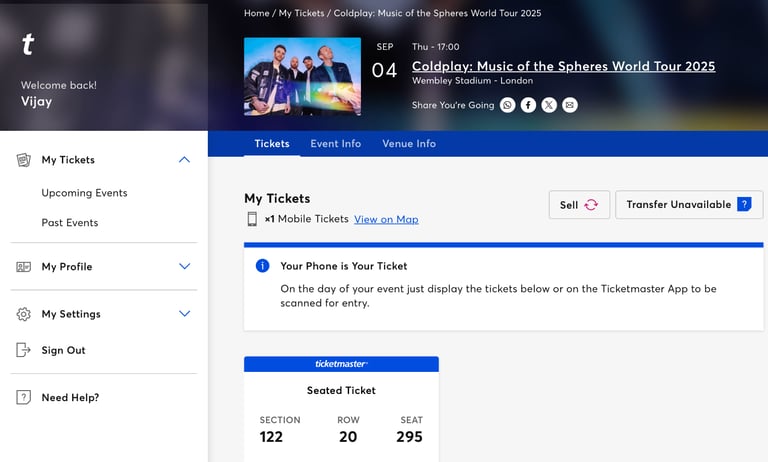
Task: Open Past Events in sidebar
Action: 70,222
